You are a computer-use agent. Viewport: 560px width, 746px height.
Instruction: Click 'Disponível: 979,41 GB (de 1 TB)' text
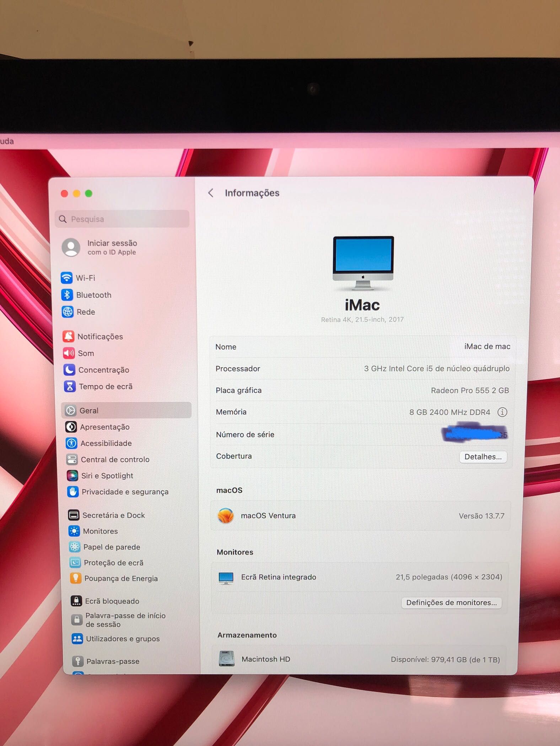coord(445,660)
